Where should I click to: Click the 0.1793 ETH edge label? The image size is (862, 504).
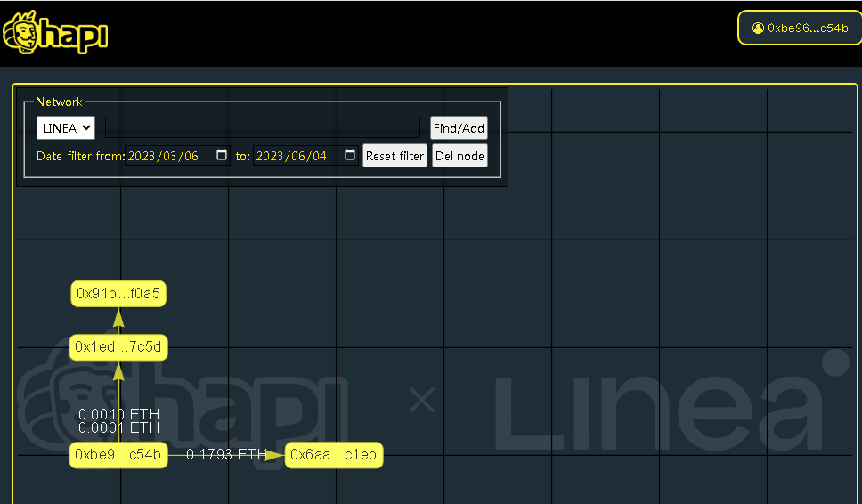[226, 454]
